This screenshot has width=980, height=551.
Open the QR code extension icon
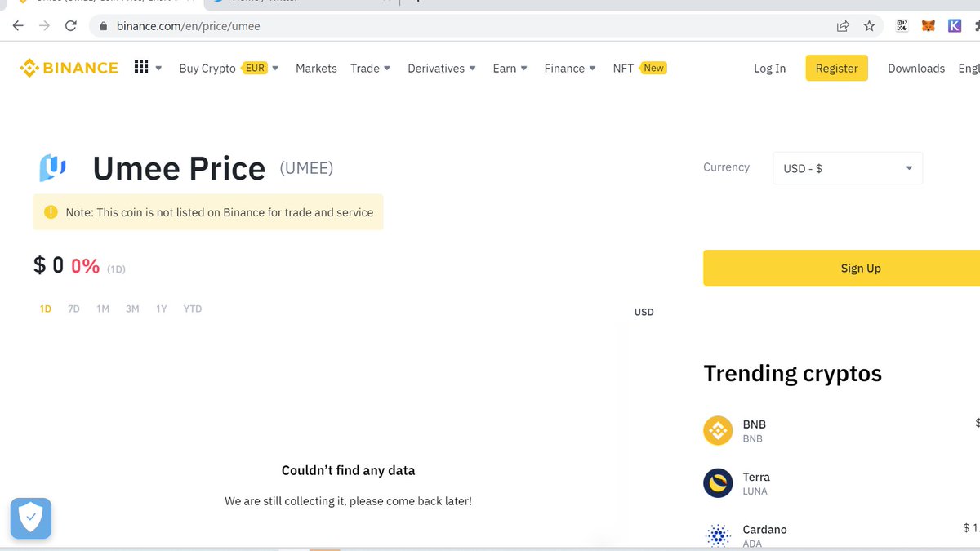902,26
